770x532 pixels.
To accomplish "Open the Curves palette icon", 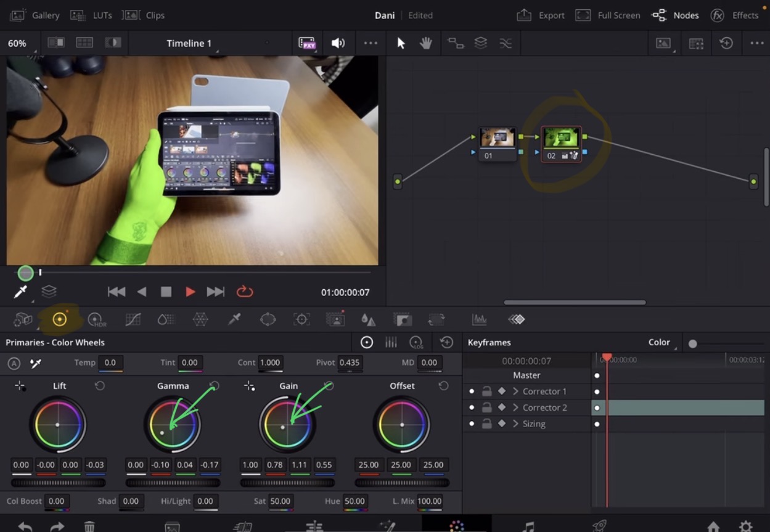I will [x=133, y=319].
